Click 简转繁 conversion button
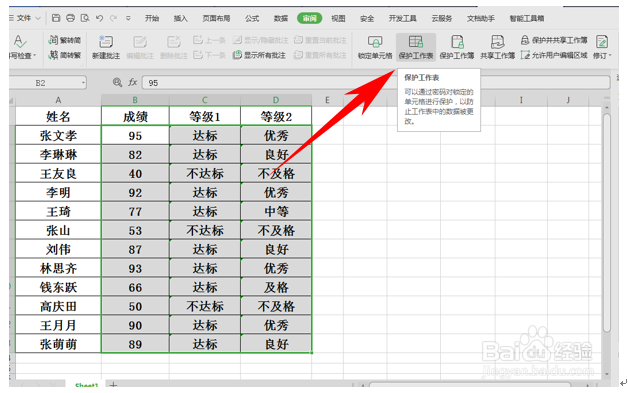Viewport: 628px width, 393px height. tap(64, 55)
